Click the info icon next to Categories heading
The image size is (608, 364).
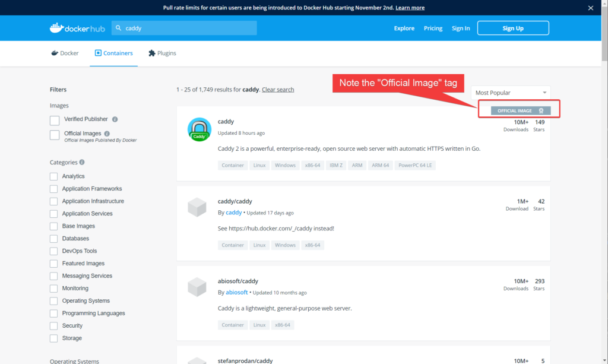click(83, 162)
